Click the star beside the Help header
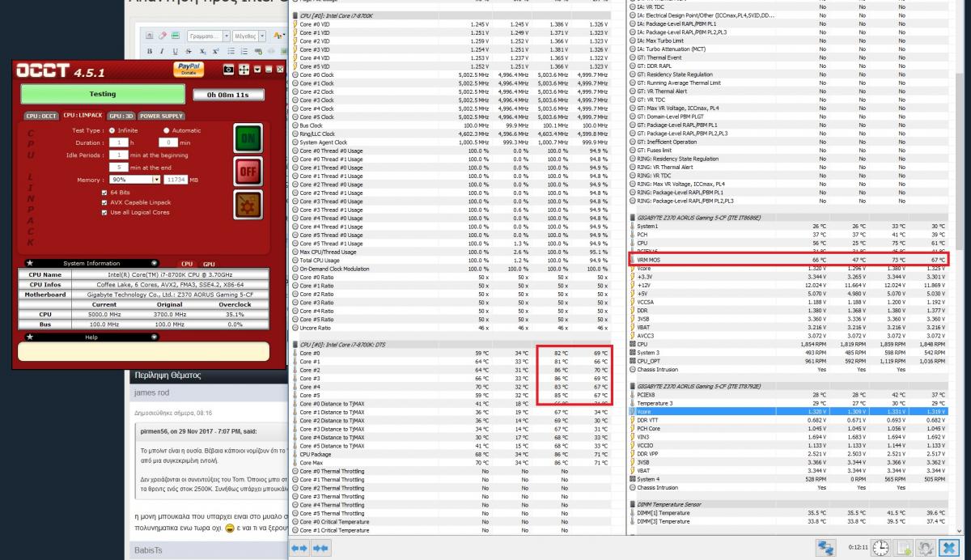This screenshot has width=971, height=560. tap(30, 337)
